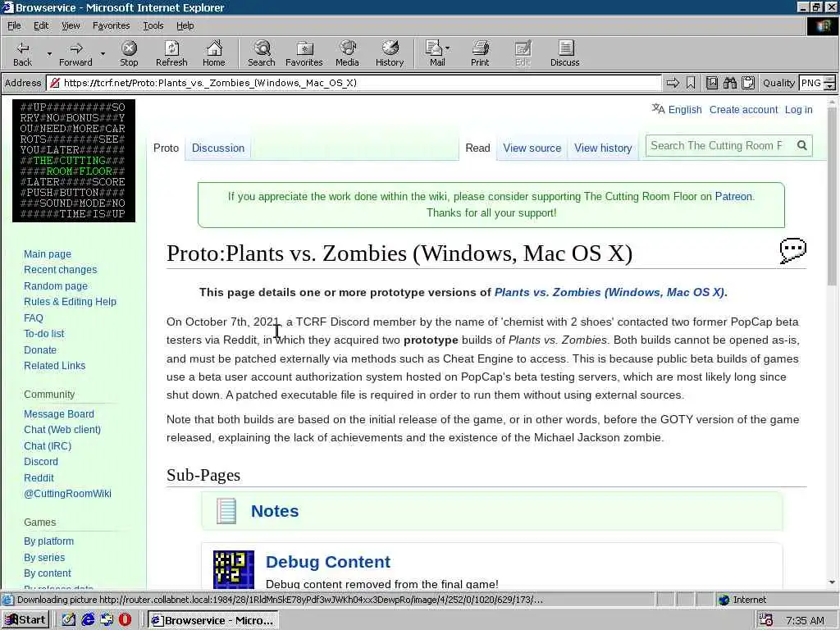
Task: Click the Log in link
Action: coord(799,110)
